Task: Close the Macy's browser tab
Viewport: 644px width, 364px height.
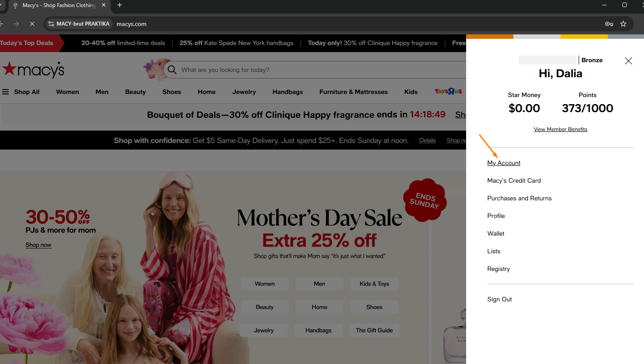Action: pos(104,5)
